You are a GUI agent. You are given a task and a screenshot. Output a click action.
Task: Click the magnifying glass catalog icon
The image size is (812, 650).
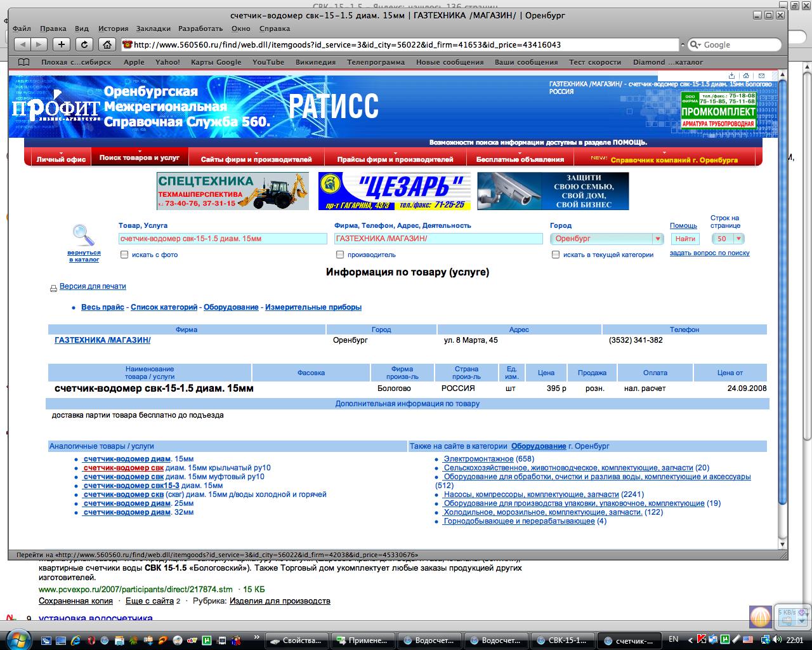point(83,235)
